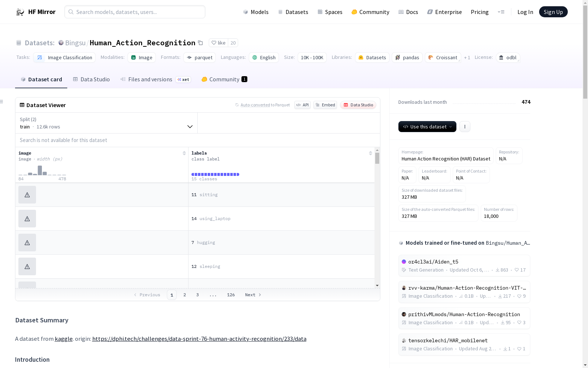
Task: Open the or4cl3ai/Aiden_t5 model card
Action: pyautogui.click(x=464, y=266)
